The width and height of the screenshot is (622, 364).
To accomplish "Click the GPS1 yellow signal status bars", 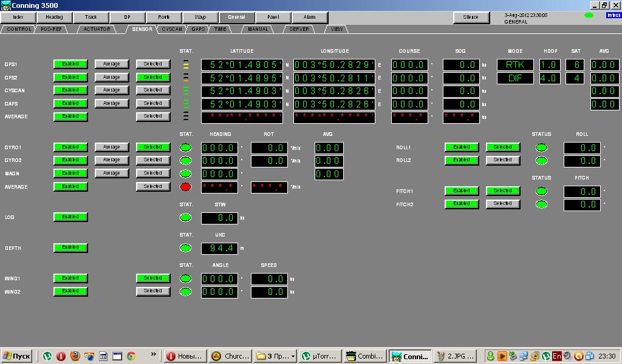I will (x=186, y=64).
